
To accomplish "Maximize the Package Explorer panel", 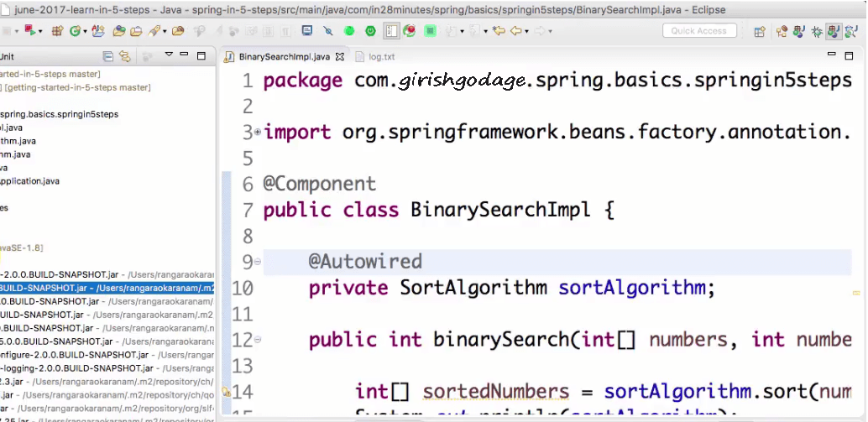I will [201, 56].
